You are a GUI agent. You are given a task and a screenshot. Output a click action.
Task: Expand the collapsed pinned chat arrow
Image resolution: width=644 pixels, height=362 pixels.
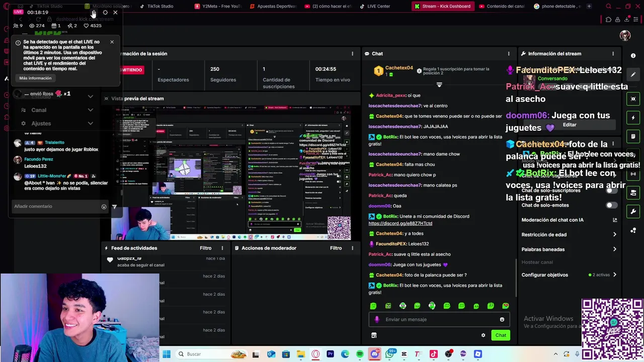439,85
